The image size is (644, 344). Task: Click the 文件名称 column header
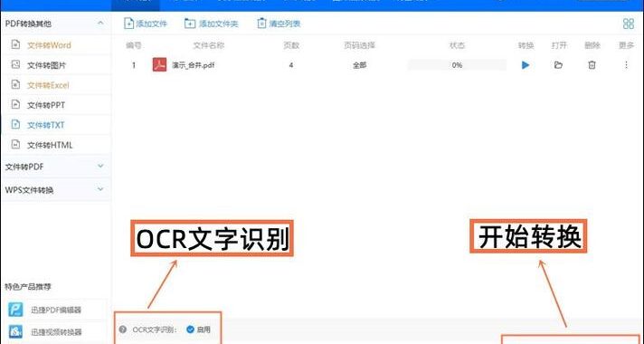(x=209, y=45)
